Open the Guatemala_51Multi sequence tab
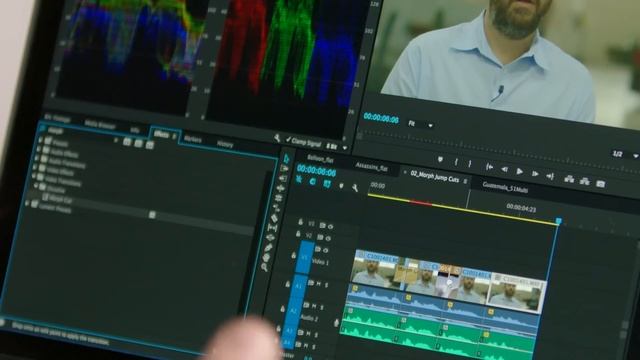Screen dimensions: 640x360 [505, 188]
